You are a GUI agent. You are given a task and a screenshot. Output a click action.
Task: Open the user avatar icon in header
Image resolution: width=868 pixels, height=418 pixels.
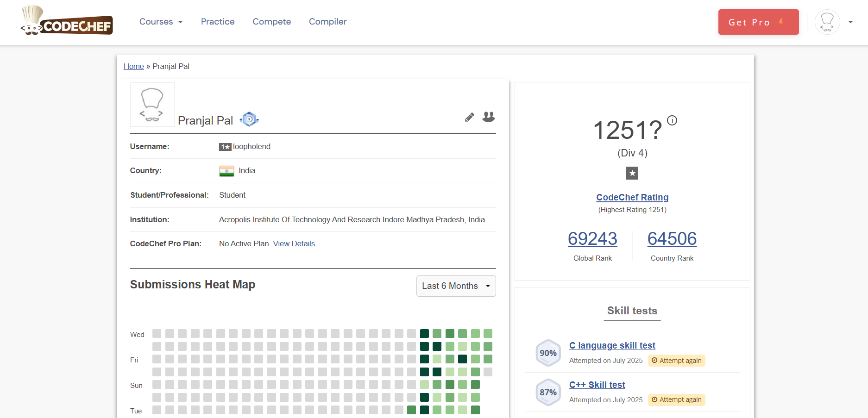click(827, 22)
